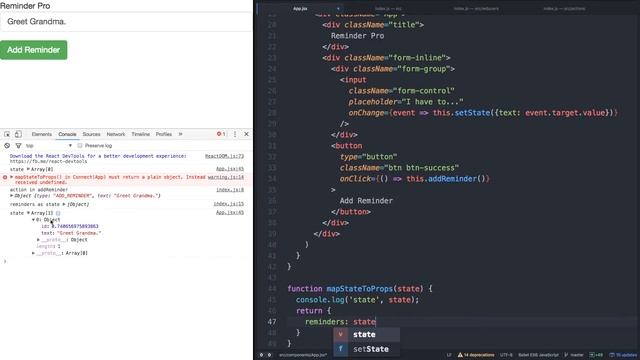Open the Network tab in DevTools
The height and width of the screenshot is (360, 640).
point(116,134)
